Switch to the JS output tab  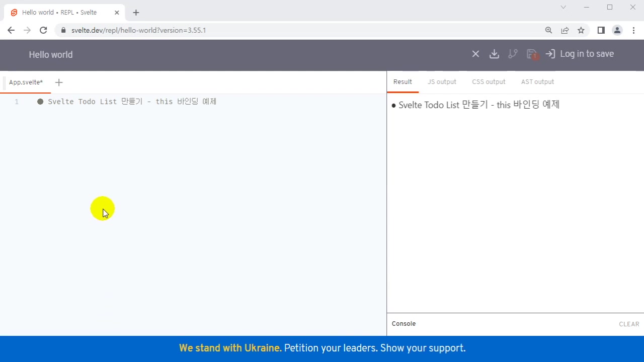click(x=442, y=82)
